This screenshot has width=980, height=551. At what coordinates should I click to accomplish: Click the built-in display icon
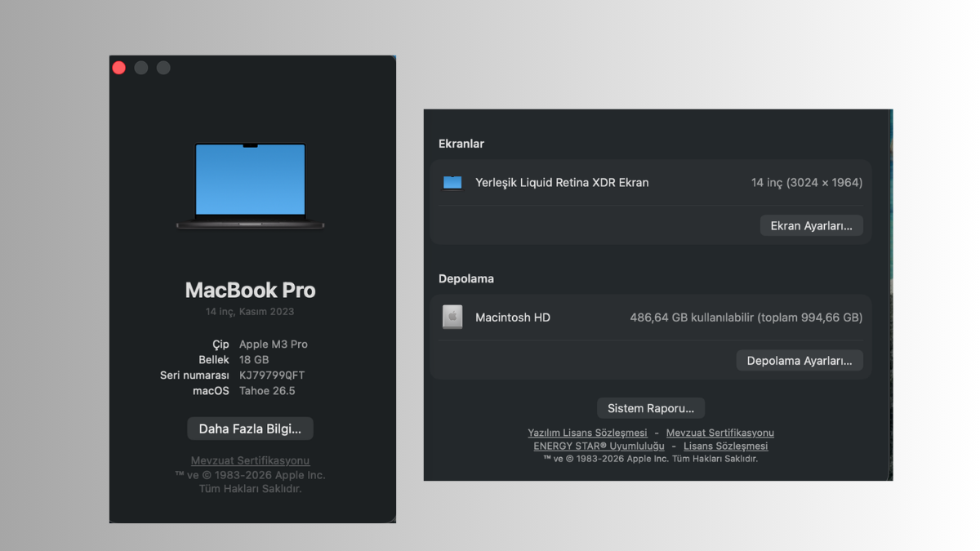452,183
